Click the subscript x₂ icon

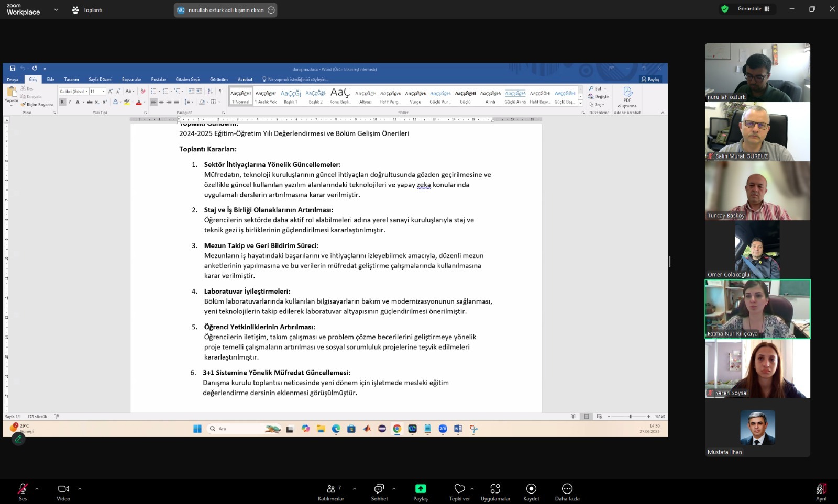[x=97, y=102]
